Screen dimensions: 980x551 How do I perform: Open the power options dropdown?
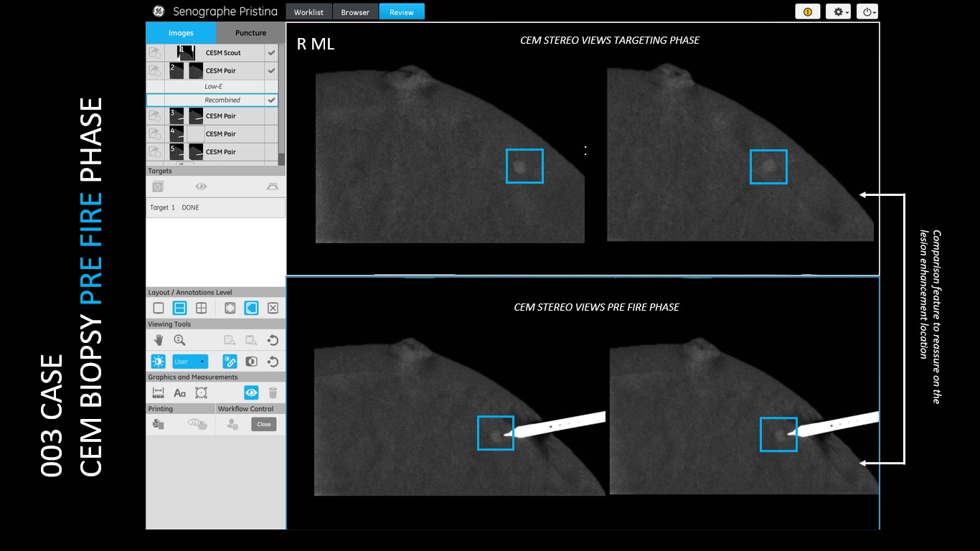click(867, 11)
